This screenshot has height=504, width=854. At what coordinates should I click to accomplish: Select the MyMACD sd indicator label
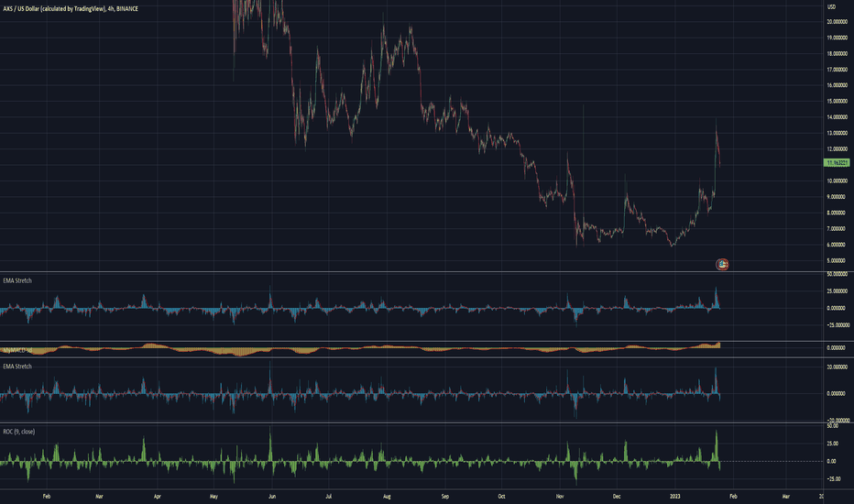[17, 350]
